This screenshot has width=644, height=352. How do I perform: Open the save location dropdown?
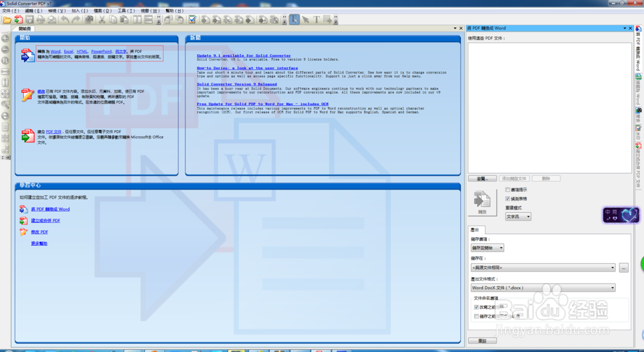point(543,268)
